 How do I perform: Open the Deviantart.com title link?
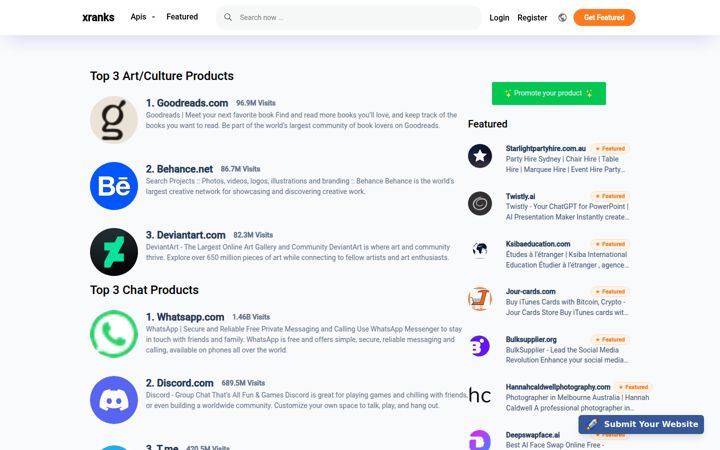coord(186,235)
